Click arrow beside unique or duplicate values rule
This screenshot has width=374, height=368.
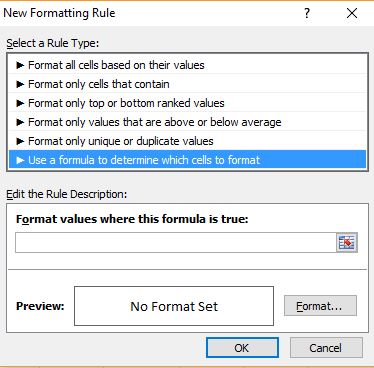point(20,141)
